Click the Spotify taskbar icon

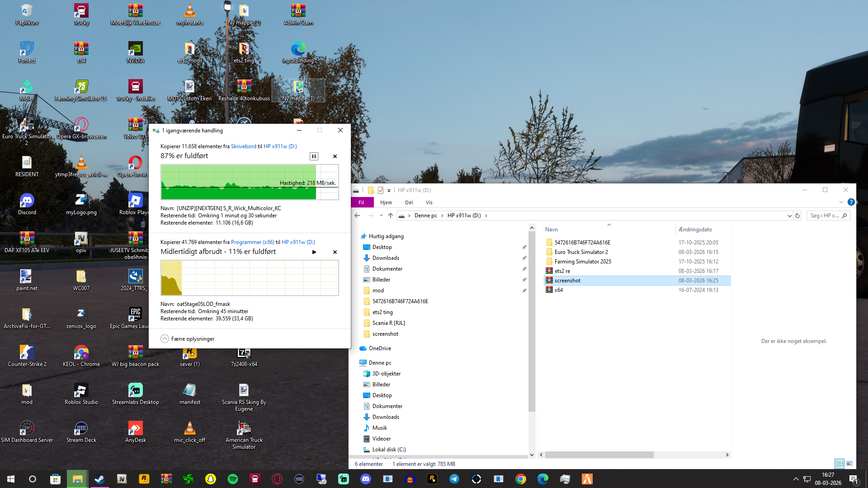pyautogui.click(x=233, y=479)
